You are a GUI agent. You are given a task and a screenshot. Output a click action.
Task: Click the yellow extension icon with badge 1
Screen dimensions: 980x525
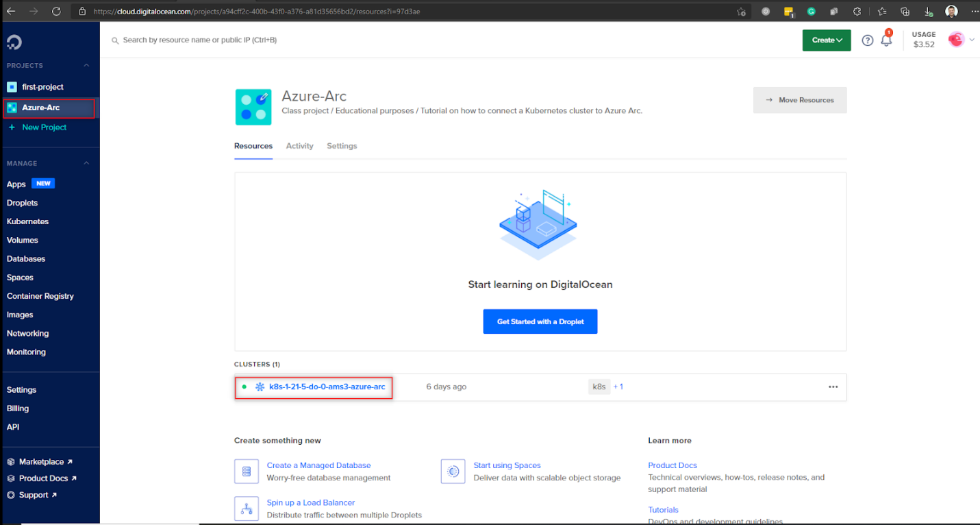[789, 12]
